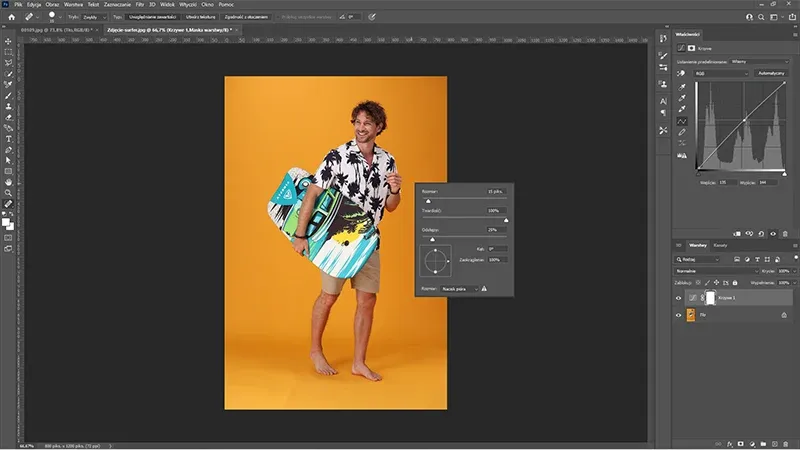Adjust the brush spacing slider handle
This screenshot has height=450, width=800.
pos(432,239)
